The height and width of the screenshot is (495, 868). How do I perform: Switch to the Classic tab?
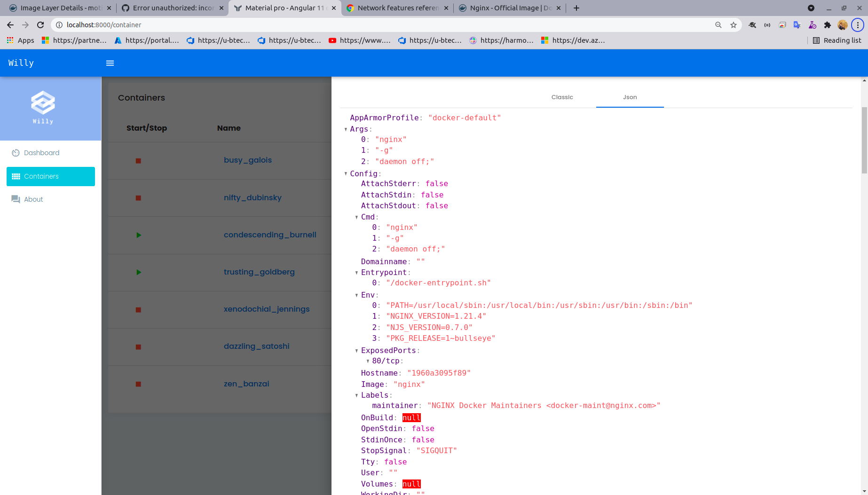click(562, 97)
